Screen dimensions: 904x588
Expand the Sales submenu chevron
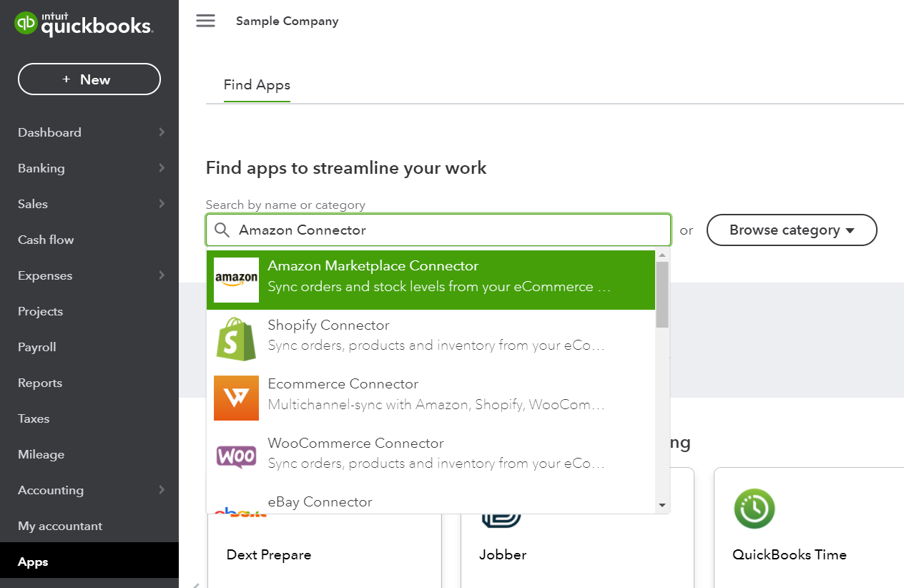[162, 204]
